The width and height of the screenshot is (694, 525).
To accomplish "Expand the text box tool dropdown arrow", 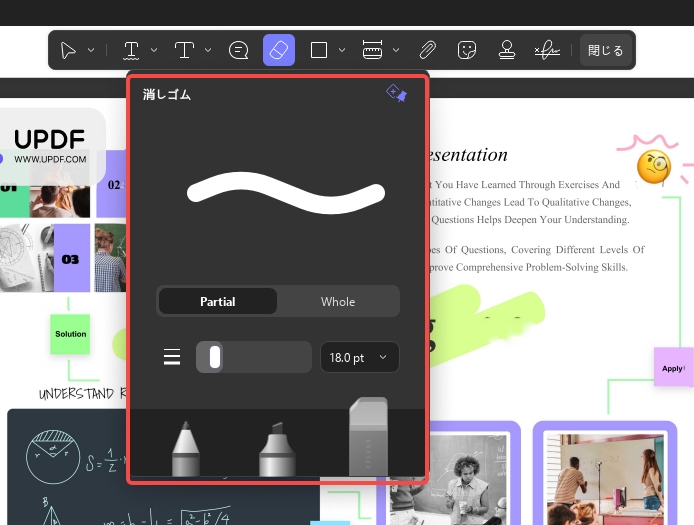I will (208, 50).
